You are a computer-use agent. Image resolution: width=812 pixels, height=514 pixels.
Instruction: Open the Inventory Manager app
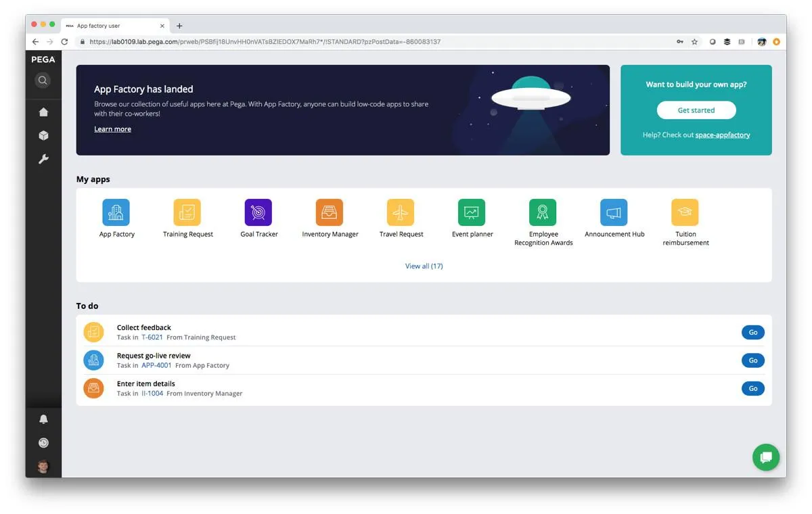coord(330,212)
